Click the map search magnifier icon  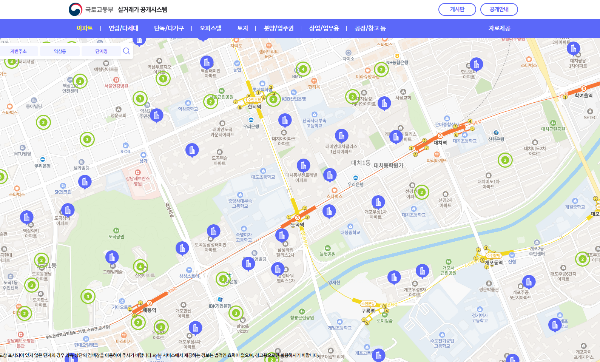126,51
